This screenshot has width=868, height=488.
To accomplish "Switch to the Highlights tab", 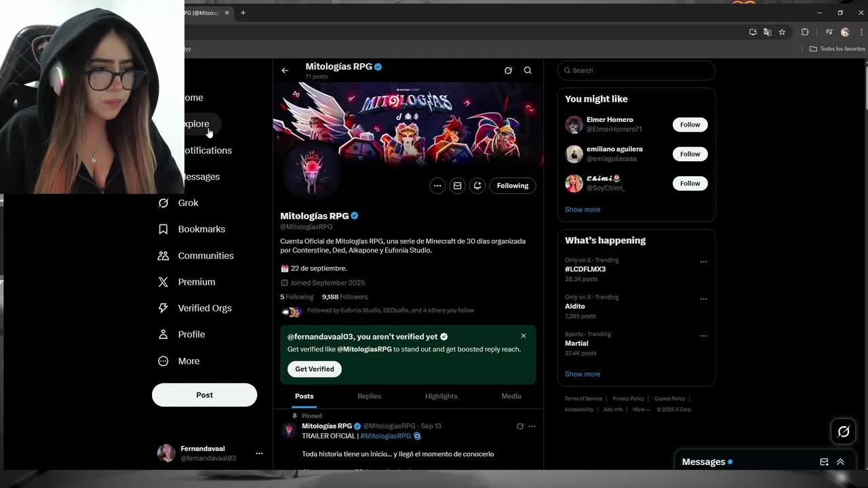I will click(441, 396).
